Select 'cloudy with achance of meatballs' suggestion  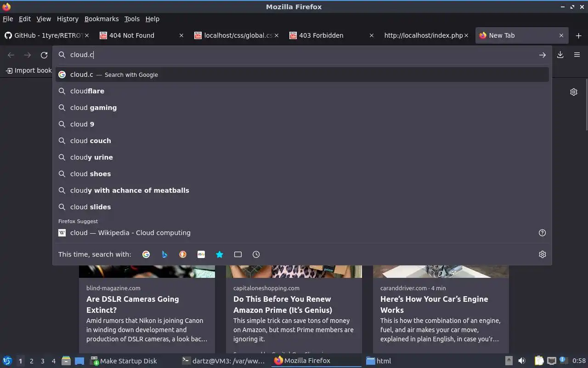pos(302,190)
